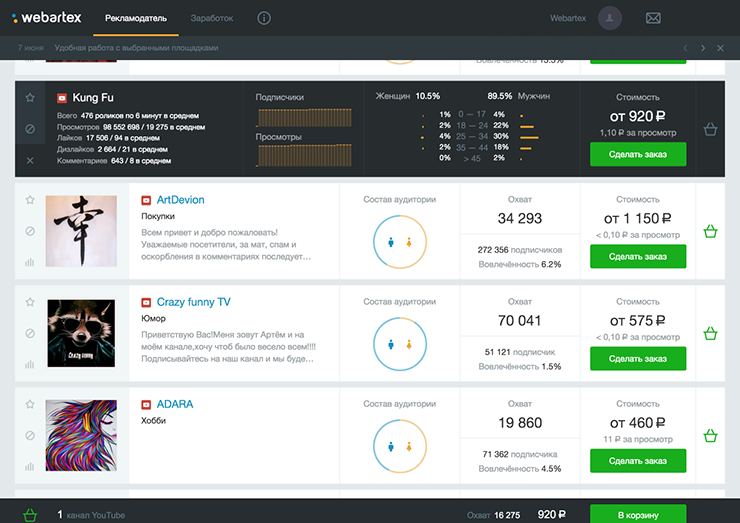Switch to the Заработок tab
This screenshot has height=523, width=740.
pyautogui.click(x=212, y=18)
